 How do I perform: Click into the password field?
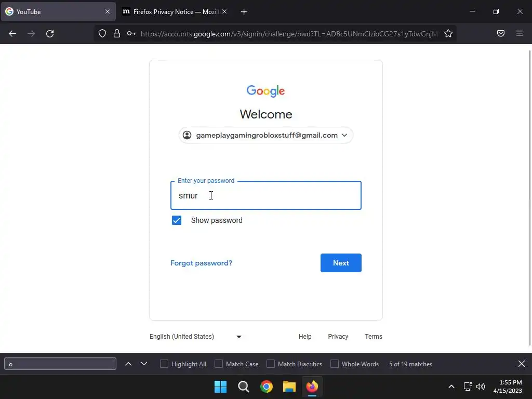tap(266, 195)
